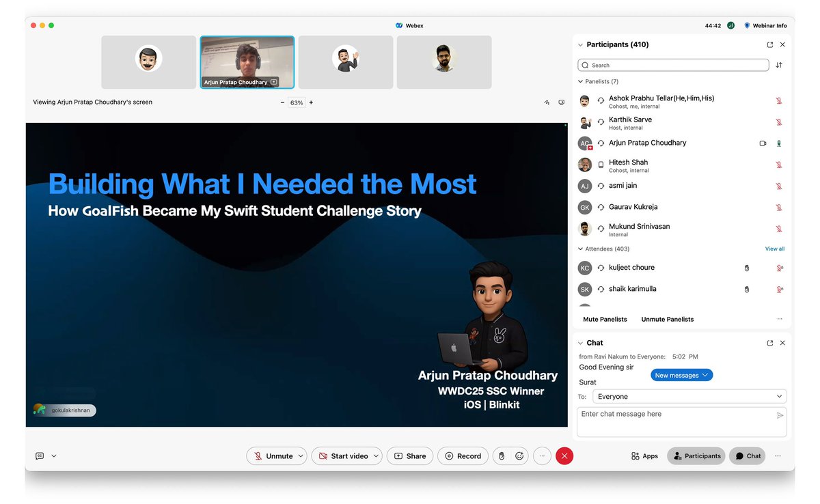Select the first avatar video thumbnail
This screenshot has width=820, height=504.
coord(149,62)
